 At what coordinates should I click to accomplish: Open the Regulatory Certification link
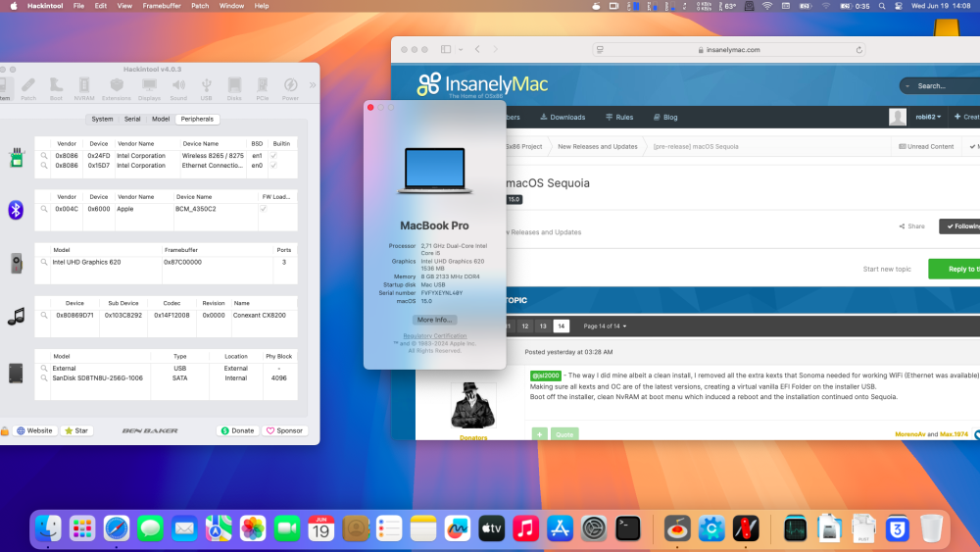[x=435, y=335]
